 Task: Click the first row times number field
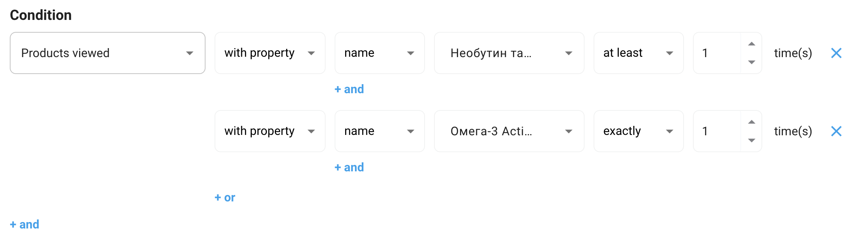717,53
